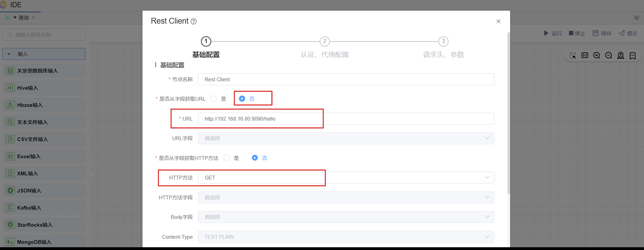
Task: Select 是 for 是否从字段获取HTTP方法
Action: coord(227,158)
